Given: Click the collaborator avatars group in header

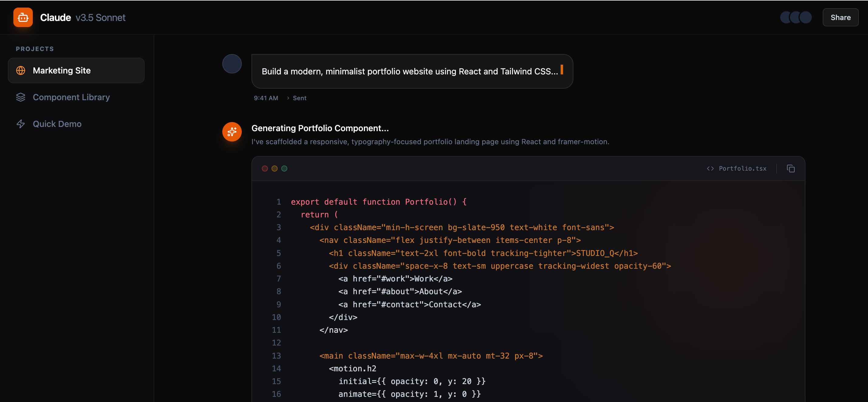Looking at the screenshot, I should click(x=796, y=17).
